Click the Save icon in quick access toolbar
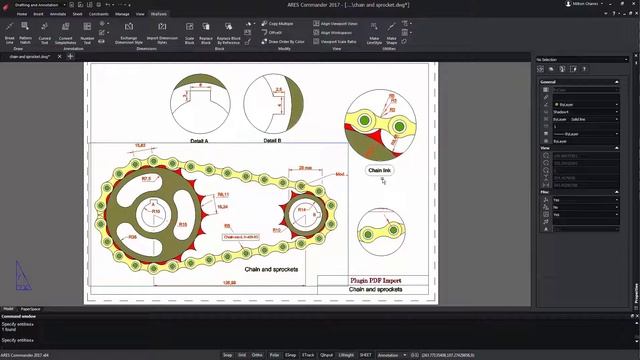The width and height of the screenshot is (640, 360). click(90, 5)
